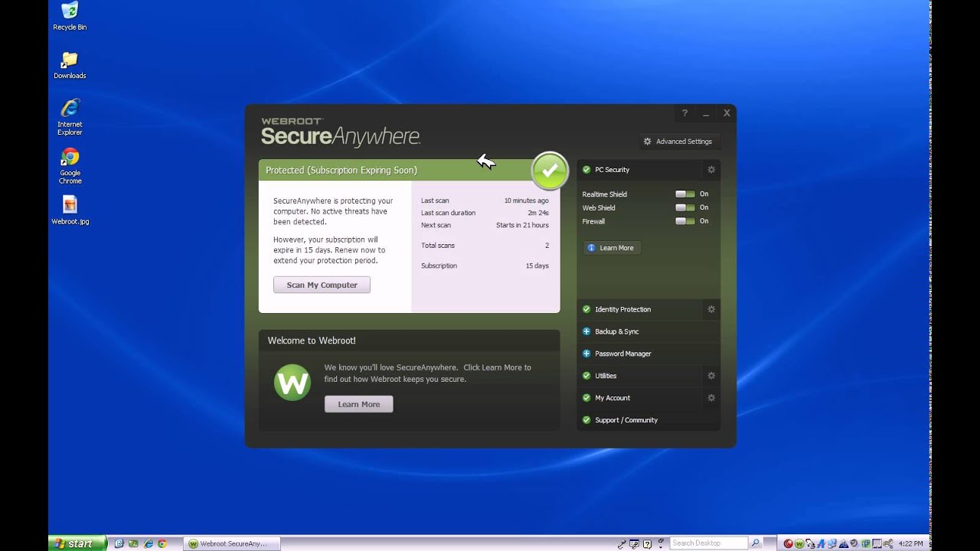The width and height of the screenshot is (980, 551).
Task: Launch Internet Explorer from the desktop
Action: (x=70, y=117)
